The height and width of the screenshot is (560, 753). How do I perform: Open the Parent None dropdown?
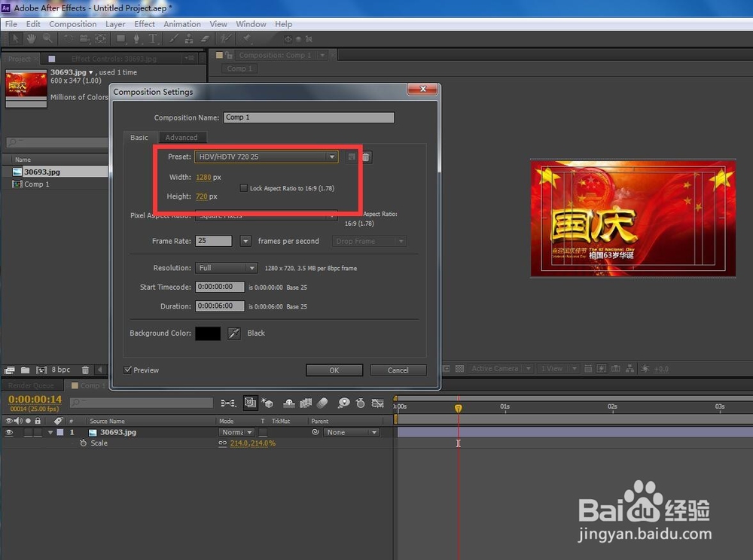pos(352,432)
